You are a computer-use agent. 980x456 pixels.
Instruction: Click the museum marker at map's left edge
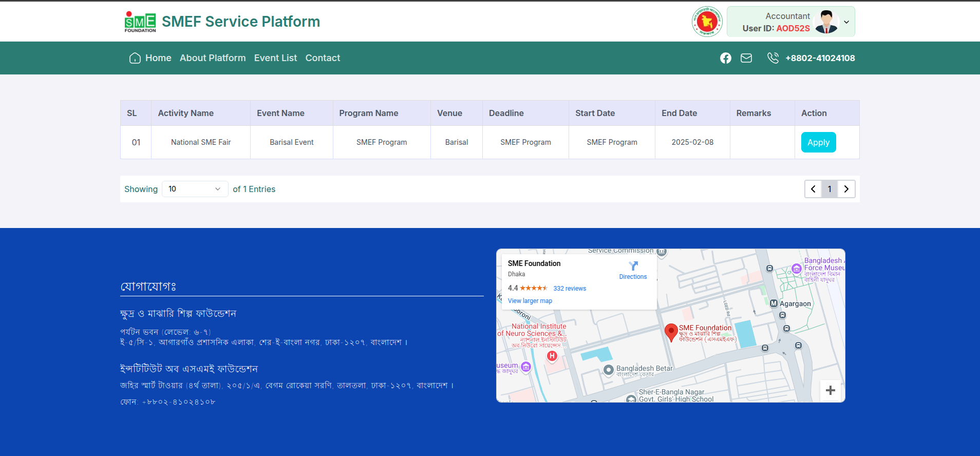coord(526,367)
